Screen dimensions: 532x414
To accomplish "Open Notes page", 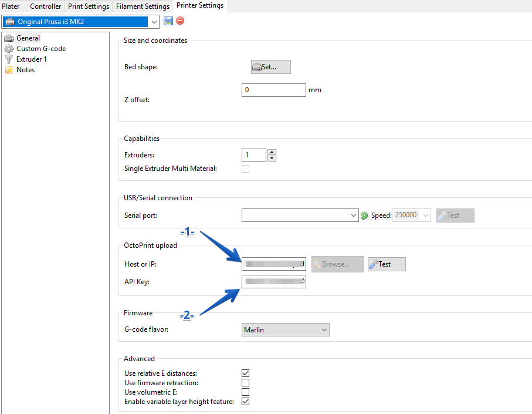I will [x=25, y=70].
